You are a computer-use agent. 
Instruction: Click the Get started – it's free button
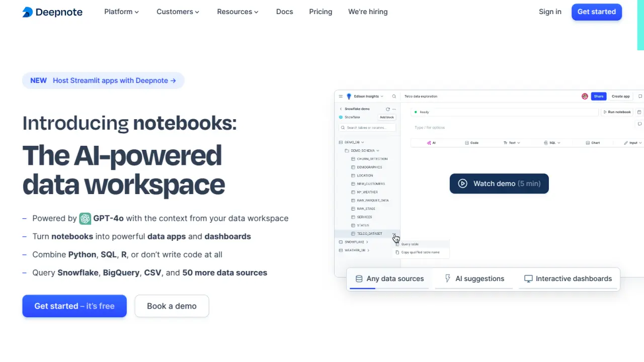point(74,306)
